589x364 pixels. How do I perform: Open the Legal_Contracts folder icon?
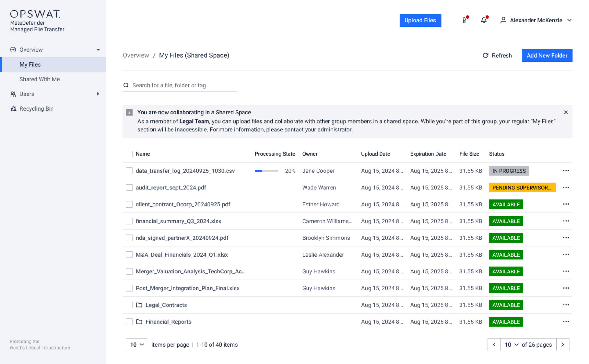coord(139,305)
